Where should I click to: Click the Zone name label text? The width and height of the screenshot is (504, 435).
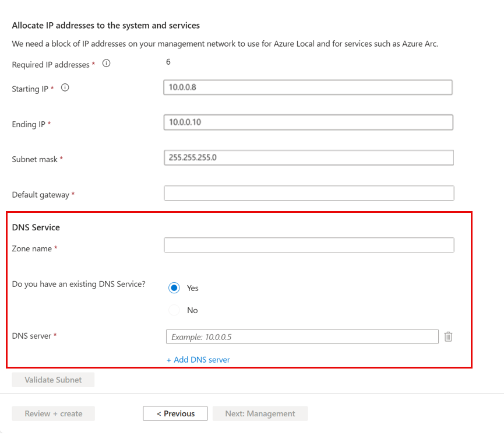pyautogui.click(x=32, y=249)
